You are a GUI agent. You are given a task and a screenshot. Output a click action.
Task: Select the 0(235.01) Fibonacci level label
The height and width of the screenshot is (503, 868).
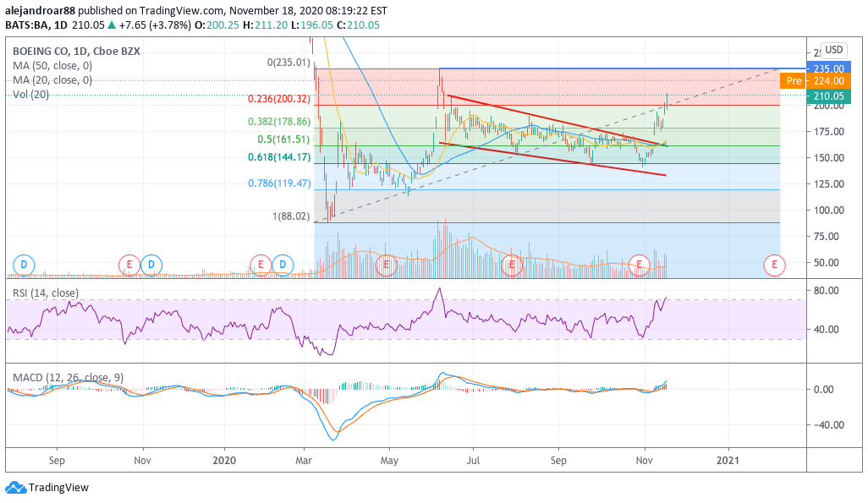click(x=288, y=63)
